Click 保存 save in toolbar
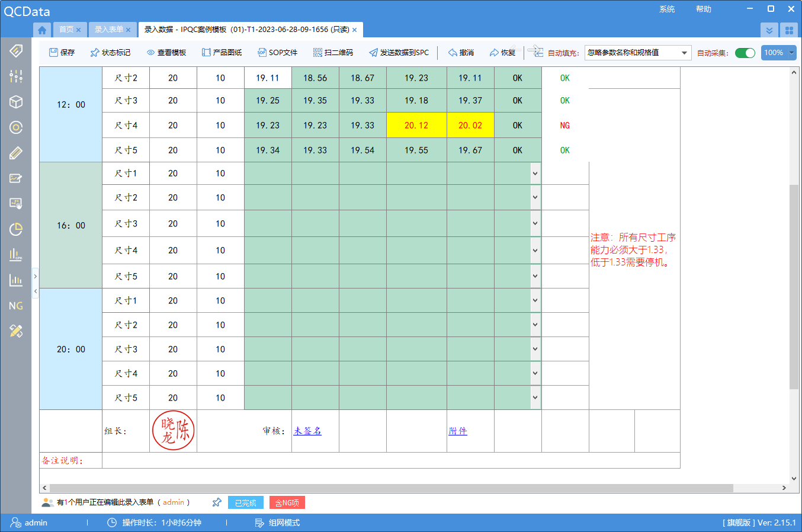802x532 pixels. [62, 53]
